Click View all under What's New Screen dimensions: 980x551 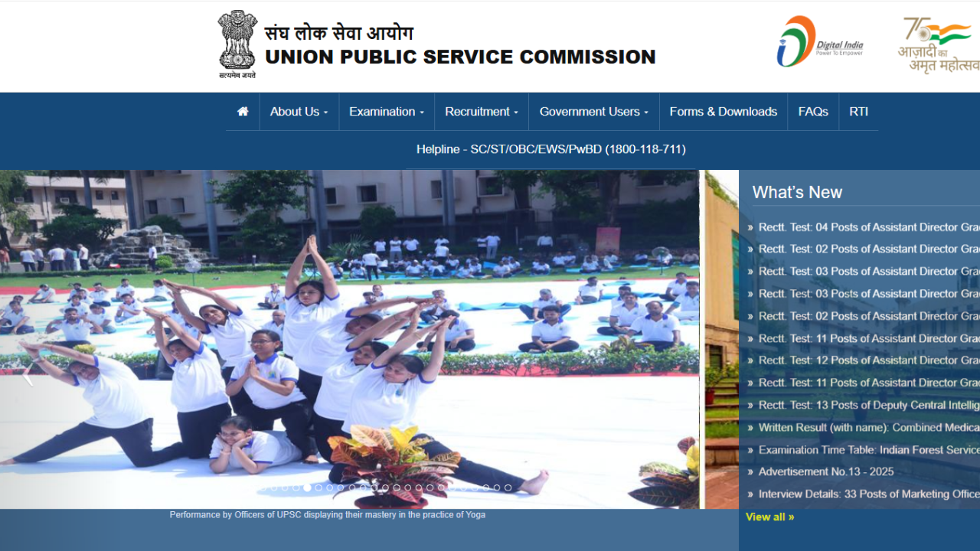pyautogui.click(x=769, y=517)
